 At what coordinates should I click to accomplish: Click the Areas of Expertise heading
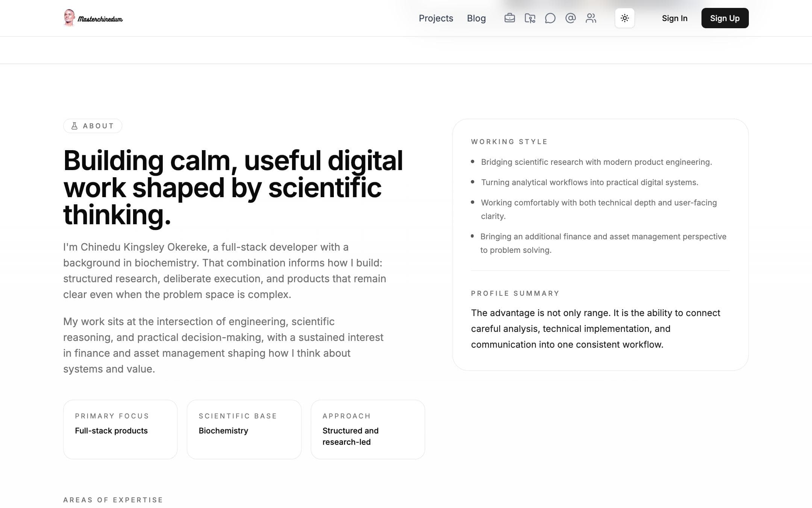(x=113, y=500)
